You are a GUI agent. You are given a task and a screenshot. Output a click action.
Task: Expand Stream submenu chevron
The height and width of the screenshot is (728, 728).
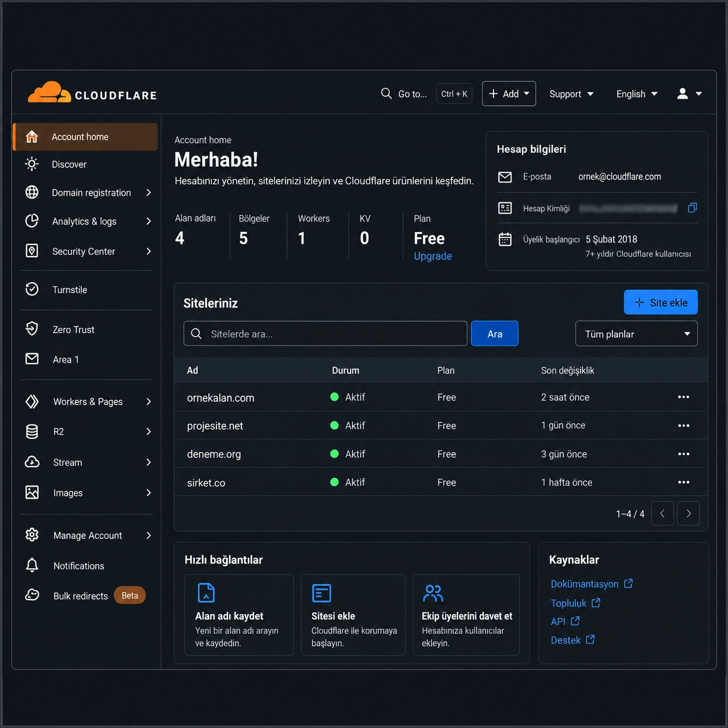tap(149, 462)
